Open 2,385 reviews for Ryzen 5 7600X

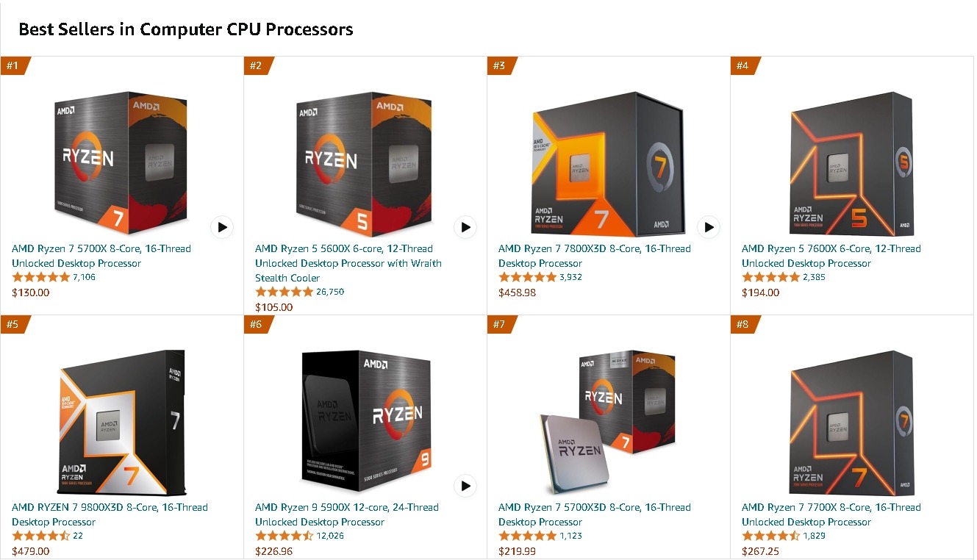814,277
